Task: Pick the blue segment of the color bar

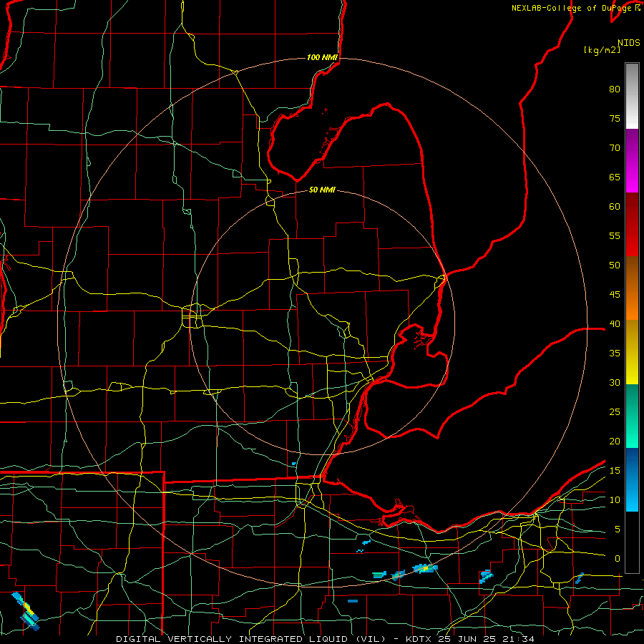Action: pos(632,479)
